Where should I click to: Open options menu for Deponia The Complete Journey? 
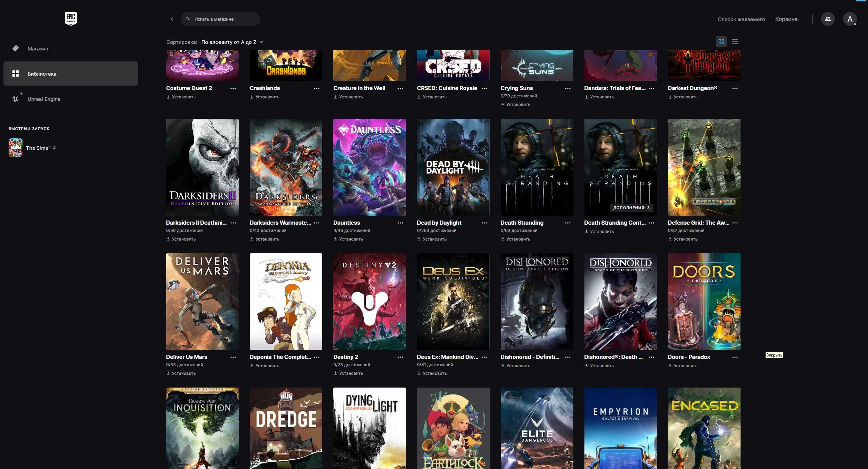tap(317, 357)
